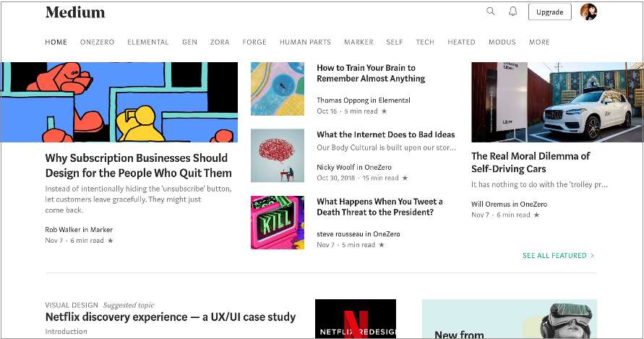Click star beside steve rousseau's 5 min read
Image resolution: width=644 pixels, height=339 pixels.
point(381,245)
